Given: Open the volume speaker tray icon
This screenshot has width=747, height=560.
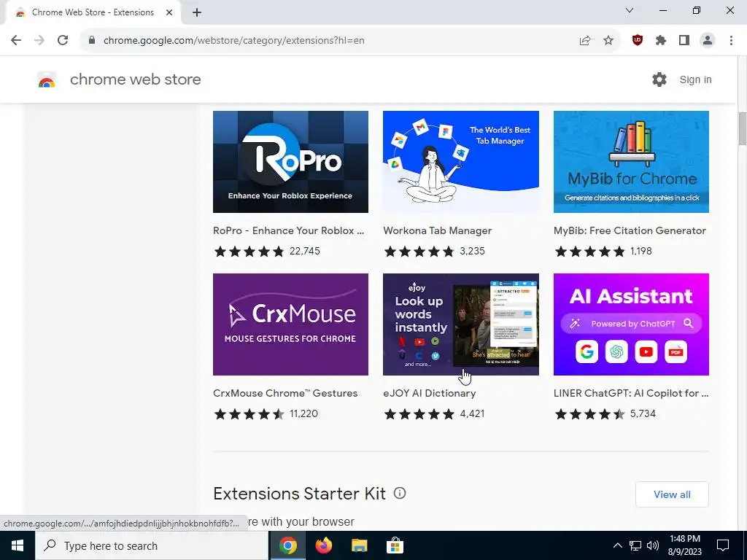Looking at the screenshot, I should point(653,545).
